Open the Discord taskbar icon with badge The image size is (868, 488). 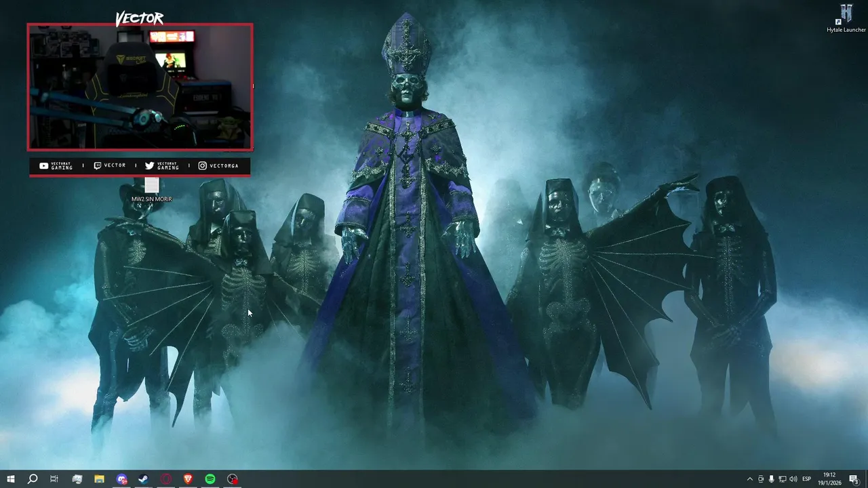[x=121, y=479]
